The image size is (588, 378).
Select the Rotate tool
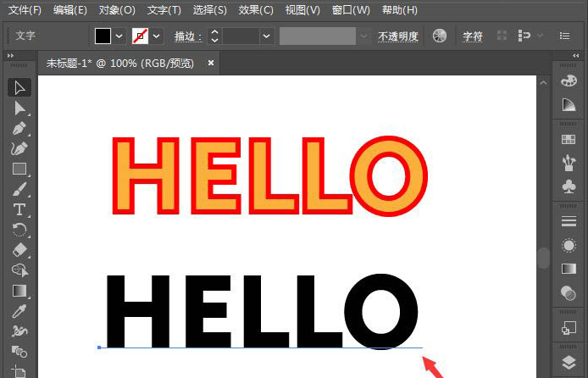coord(19,230)
